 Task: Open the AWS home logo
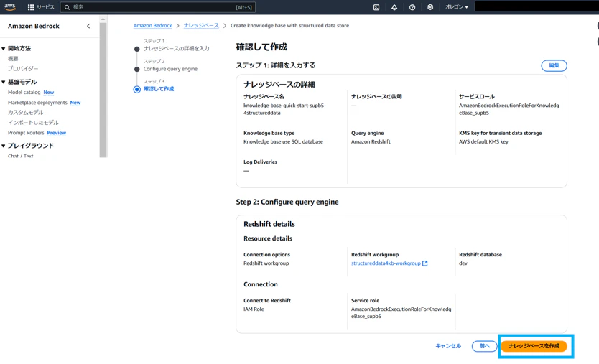[10, 6]
